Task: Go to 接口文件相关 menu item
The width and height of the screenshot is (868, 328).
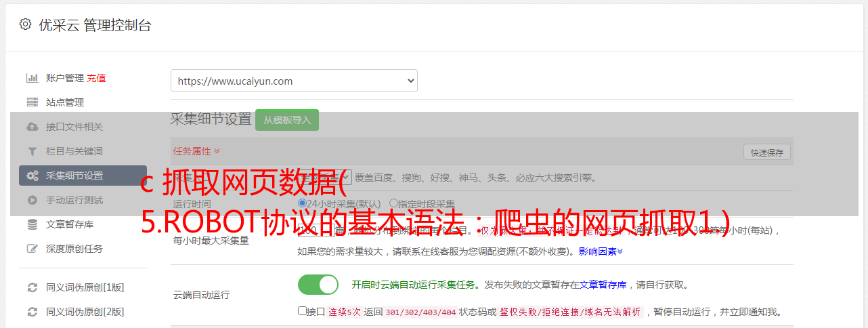Action: click(x=74, y=127)
